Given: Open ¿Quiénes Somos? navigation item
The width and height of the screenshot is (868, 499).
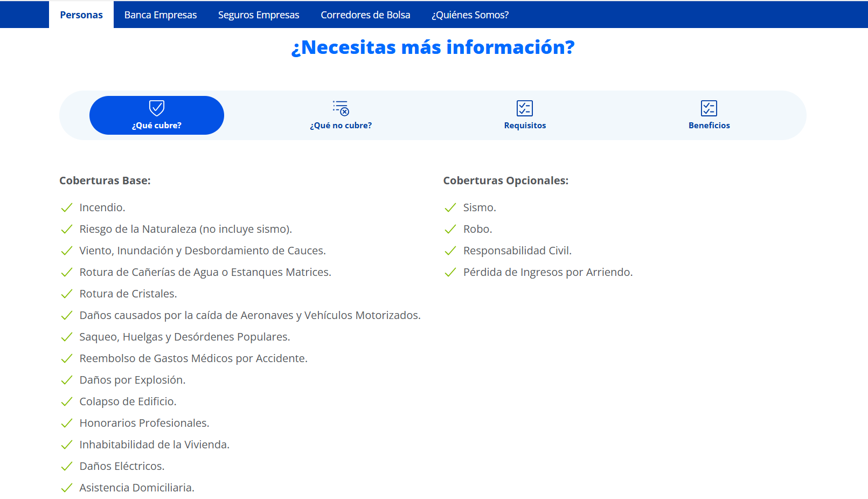Looking at the screenshot, I should (470, 15).
